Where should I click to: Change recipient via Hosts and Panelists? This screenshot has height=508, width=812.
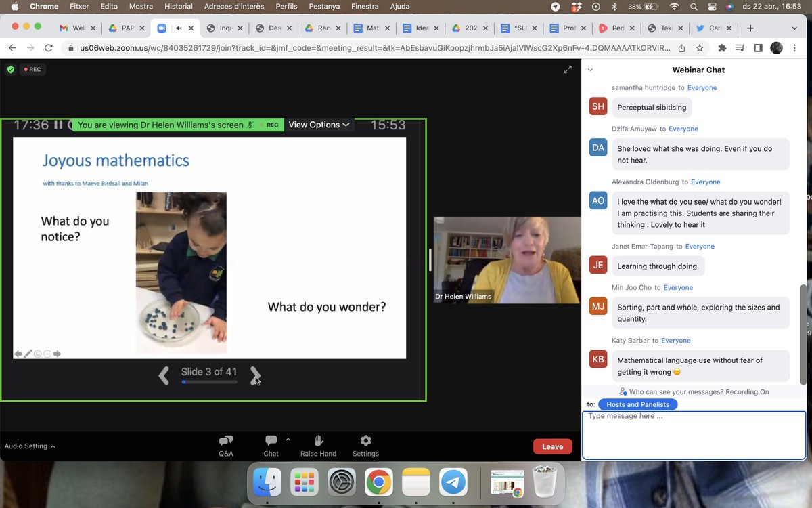[637, 404]
